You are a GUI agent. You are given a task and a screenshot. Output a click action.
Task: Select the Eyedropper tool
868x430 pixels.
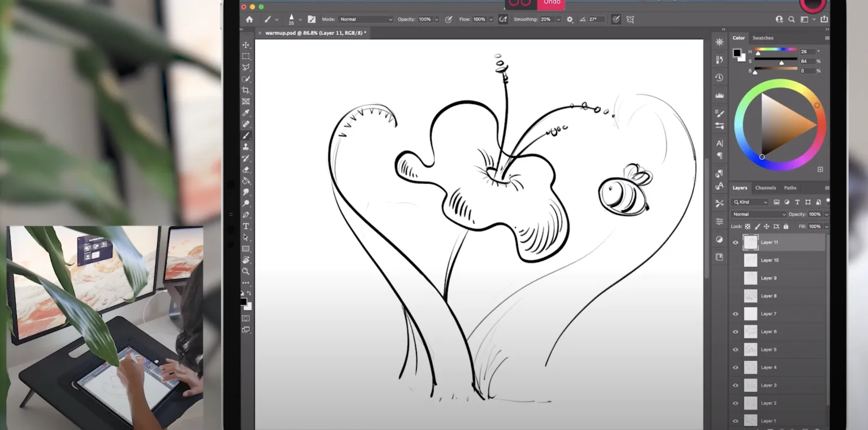tap(246, 113)
